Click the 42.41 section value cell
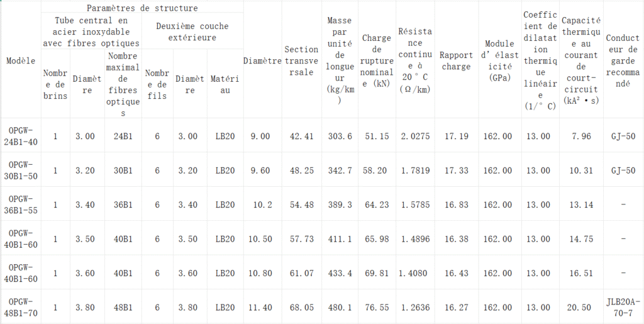This screenshot has height=324, width=644. (301, 136)
